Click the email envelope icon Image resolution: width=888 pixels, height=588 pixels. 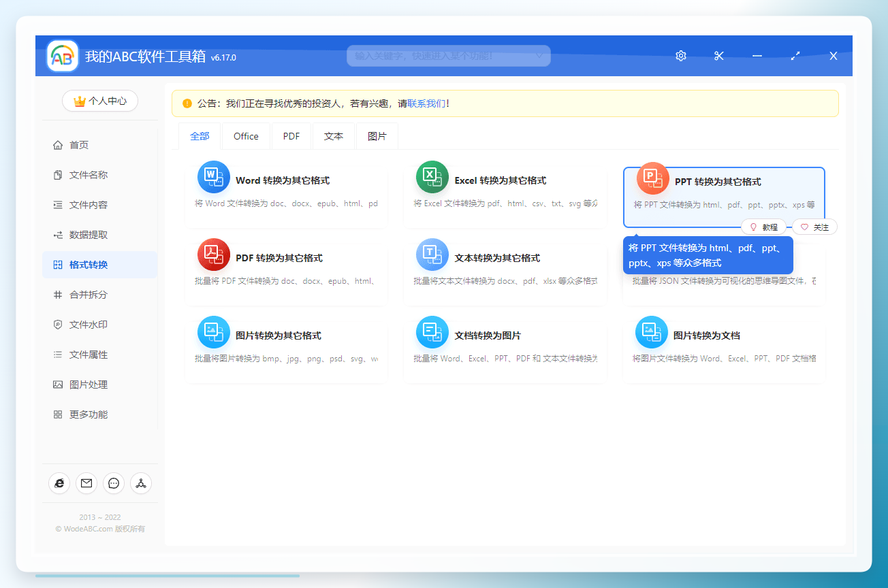coord(86,483)
